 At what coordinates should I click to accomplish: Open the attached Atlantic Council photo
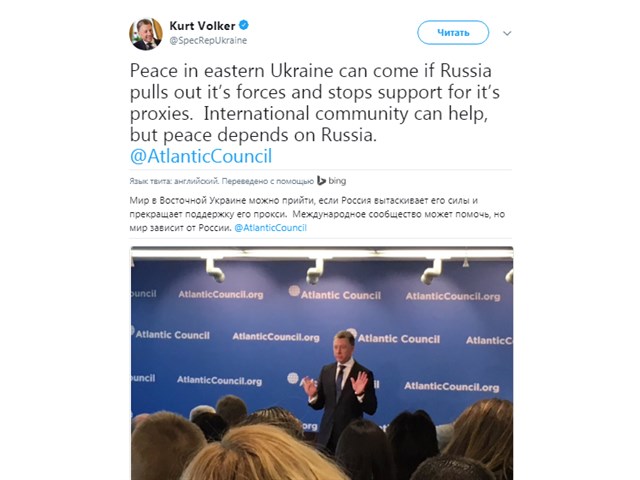[322, 363]
